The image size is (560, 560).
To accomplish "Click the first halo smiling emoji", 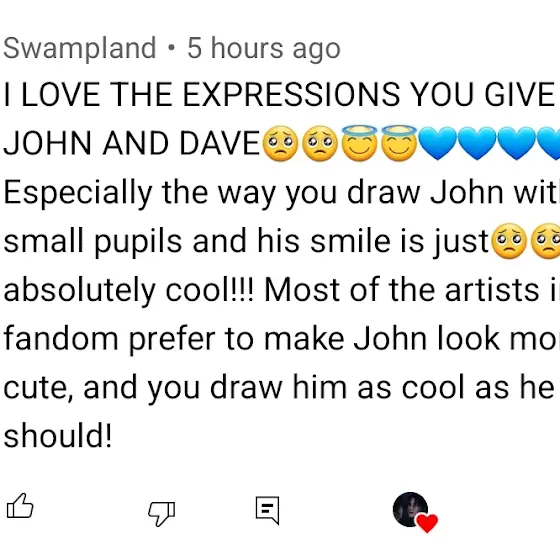I will (x=360, y=143).
